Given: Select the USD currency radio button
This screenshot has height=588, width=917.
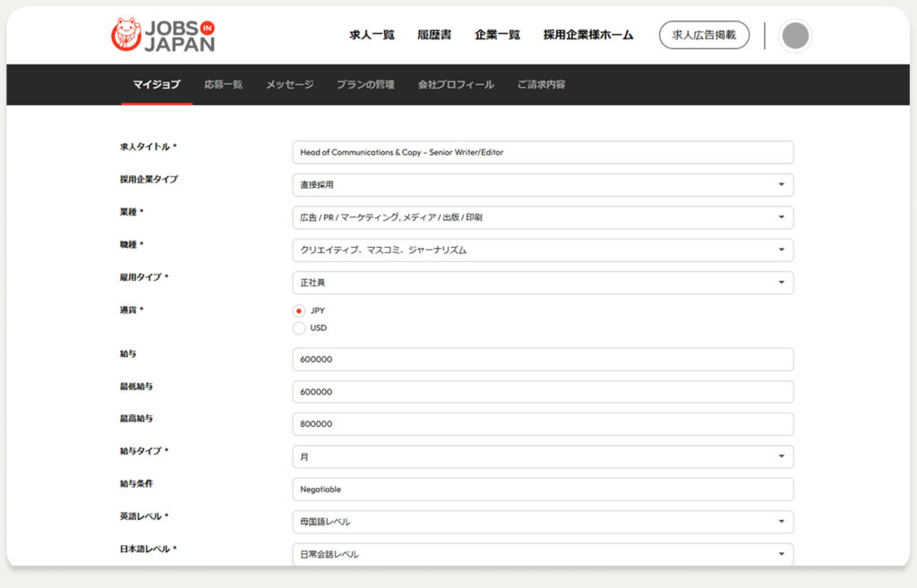Looking at the screenshot, I should 299,328.
